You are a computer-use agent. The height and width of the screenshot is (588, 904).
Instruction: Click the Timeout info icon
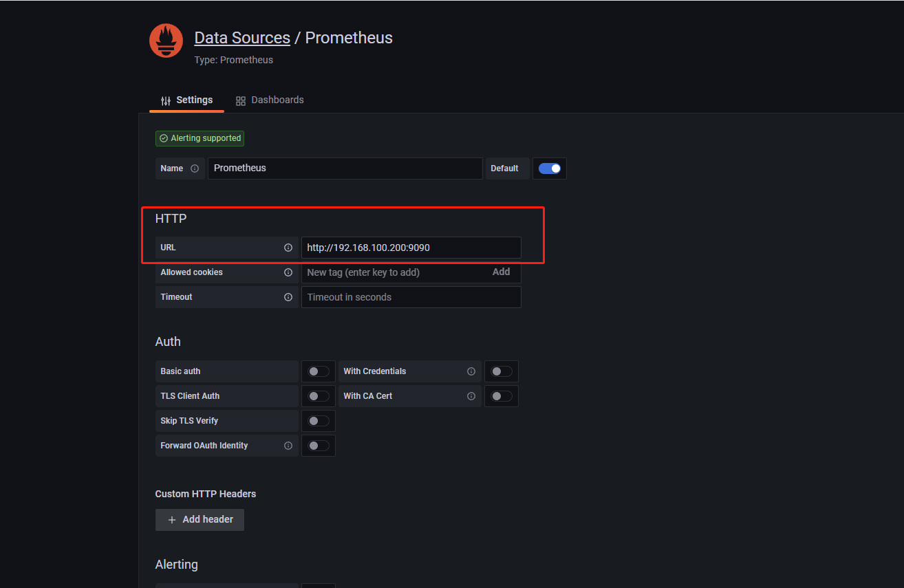pyautogui.click(x=288, y=297)
